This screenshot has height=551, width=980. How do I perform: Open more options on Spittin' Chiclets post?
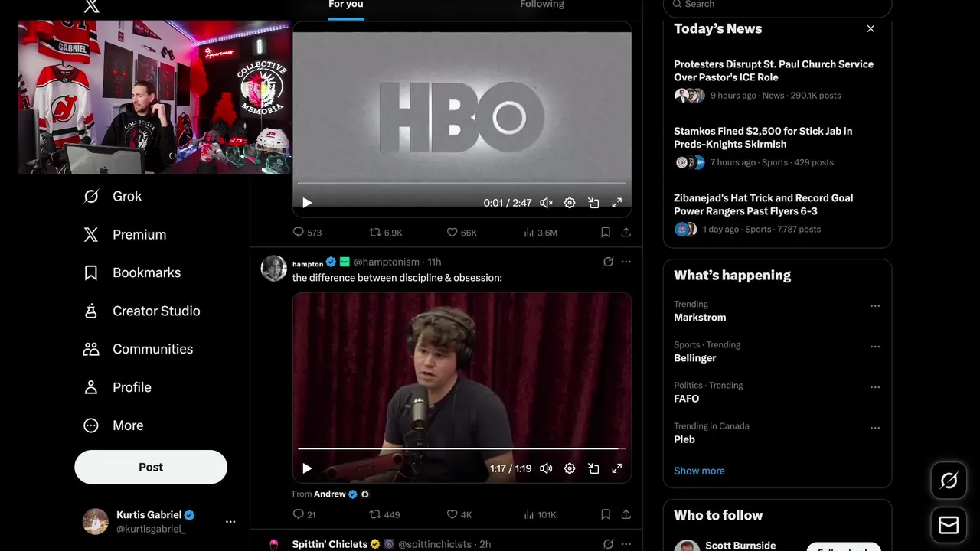626,544
